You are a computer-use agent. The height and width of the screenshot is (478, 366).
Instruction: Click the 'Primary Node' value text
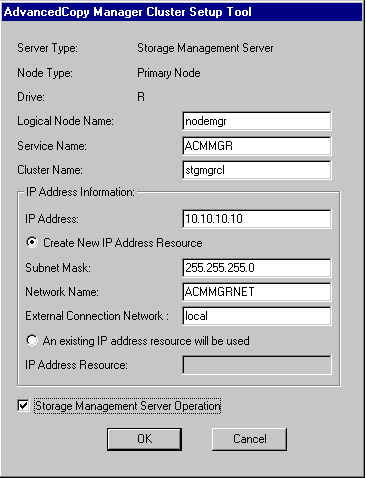pos(169,73)
